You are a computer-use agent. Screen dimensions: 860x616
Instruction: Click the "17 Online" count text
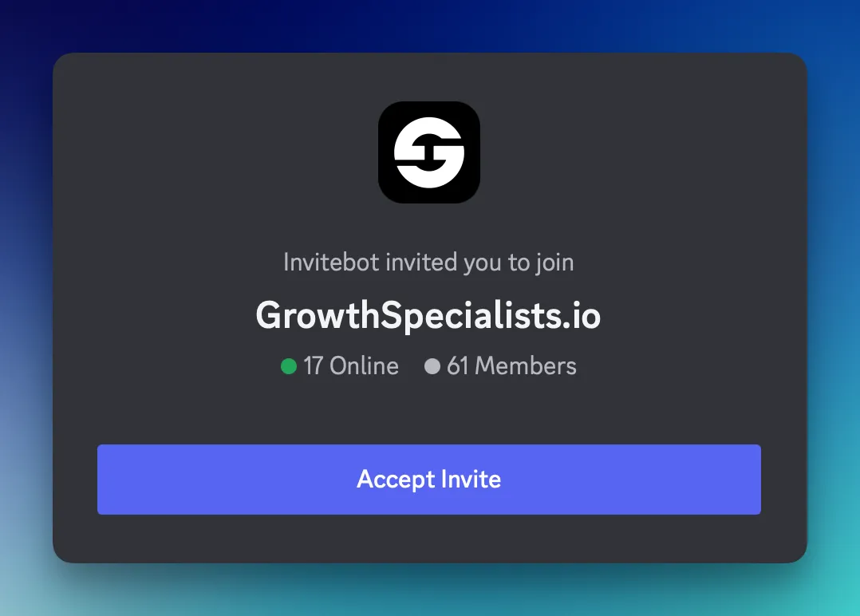pos(351,366)
